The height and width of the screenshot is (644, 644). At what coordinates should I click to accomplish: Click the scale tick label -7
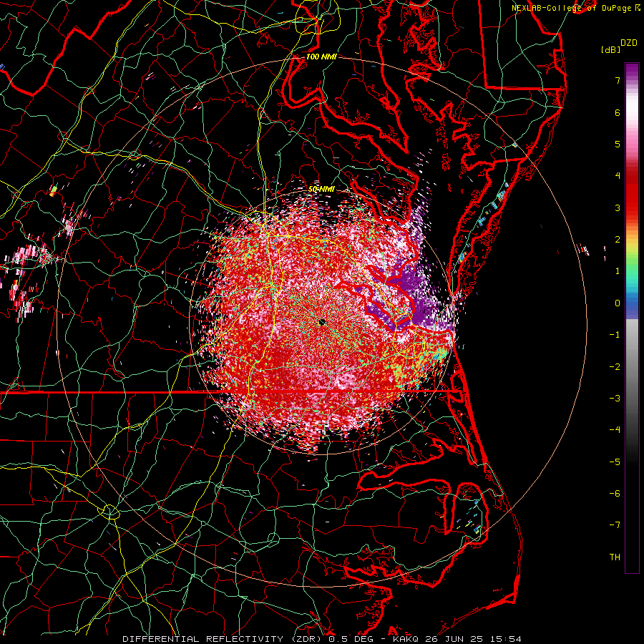coord(615,525)
